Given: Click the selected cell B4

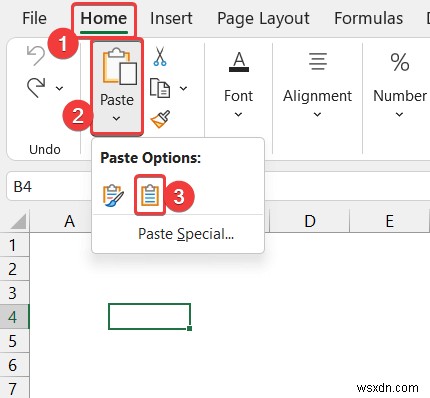Looking at the screenshot, I should pos(149,316).
